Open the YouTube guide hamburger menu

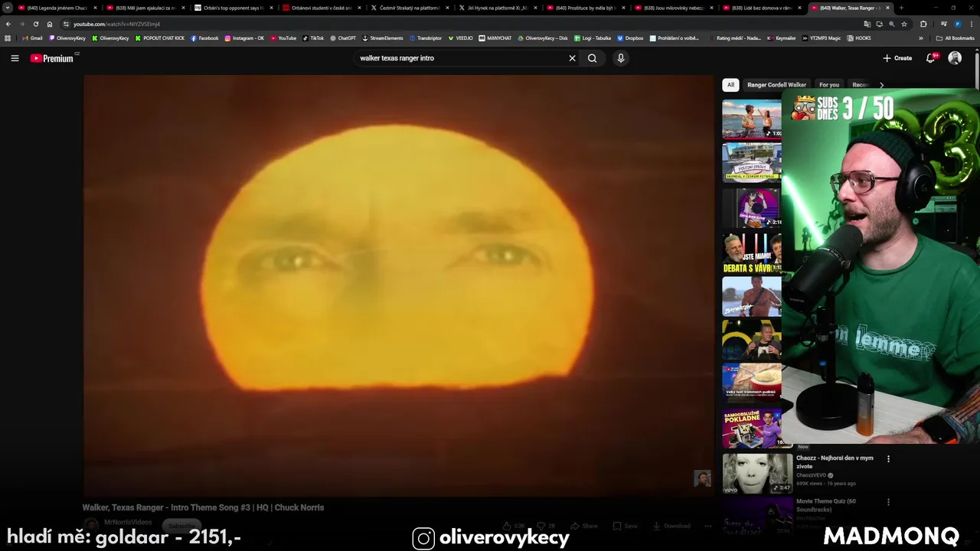click(x=15, y=58)
